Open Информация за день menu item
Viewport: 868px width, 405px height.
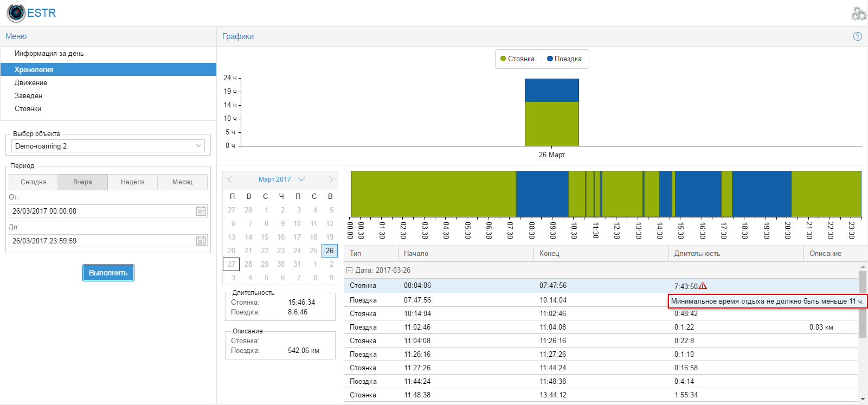(49, 54)
